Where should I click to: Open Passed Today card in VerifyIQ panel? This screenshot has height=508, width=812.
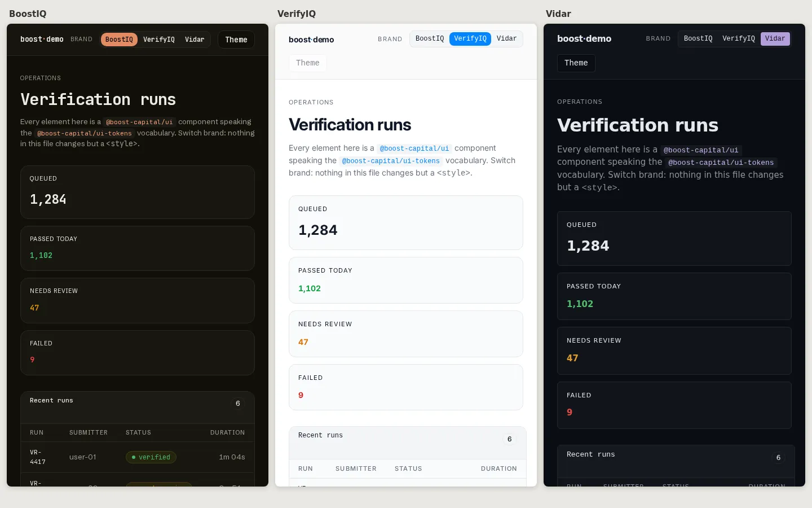(406, 280)
